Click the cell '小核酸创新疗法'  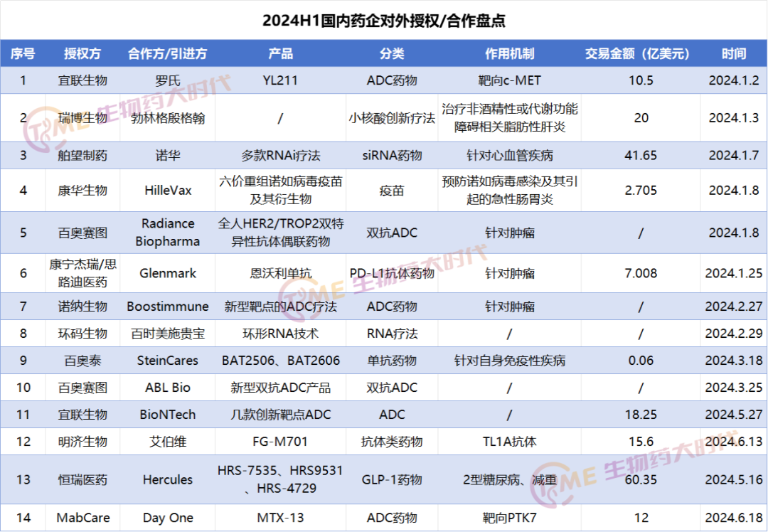coord(392,118)
